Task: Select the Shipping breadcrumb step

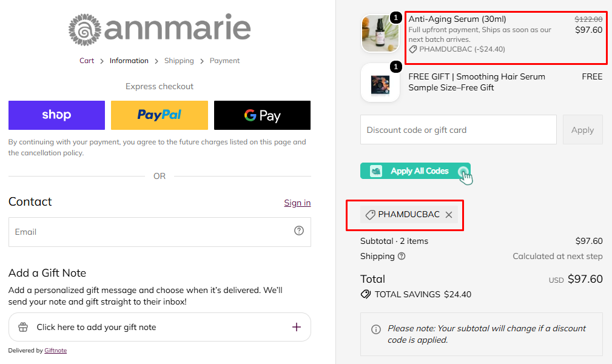Action: [x=179, y=61]
